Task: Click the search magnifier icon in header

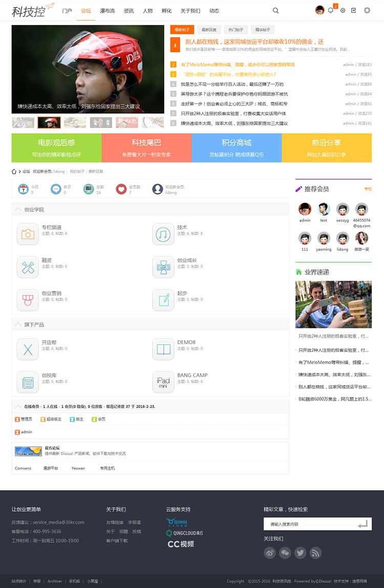Action: 276,10
